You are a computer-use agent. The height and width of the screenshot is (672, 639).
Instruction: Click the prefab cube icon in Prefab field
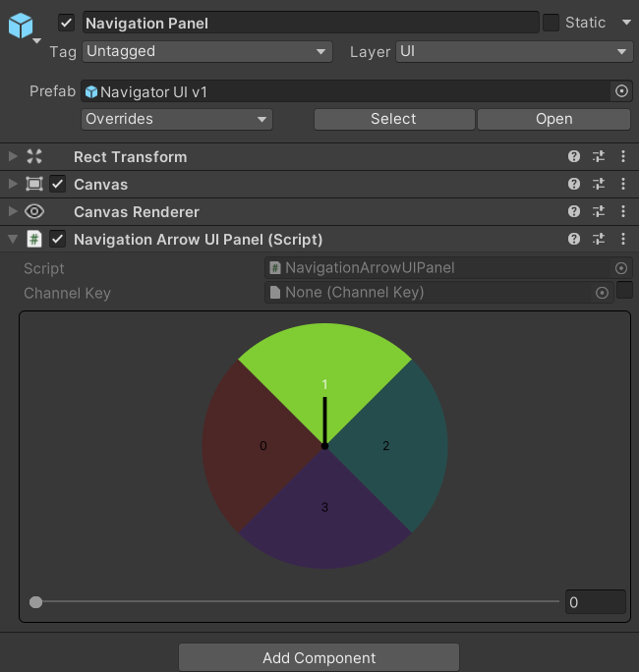click(x=90, y=92)
